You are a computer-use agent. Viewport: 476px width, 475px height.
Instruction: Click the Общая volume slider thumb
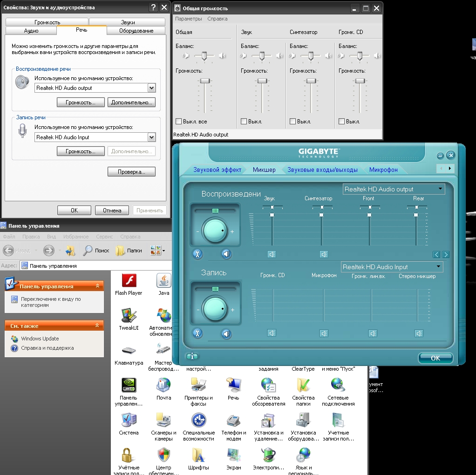click(205, 81)
